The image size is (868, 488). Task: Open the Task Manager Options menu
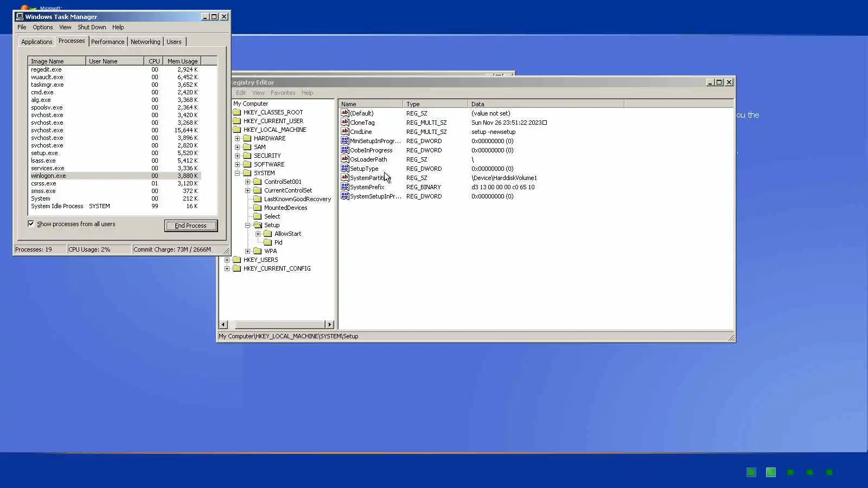(x=42, y=27)
